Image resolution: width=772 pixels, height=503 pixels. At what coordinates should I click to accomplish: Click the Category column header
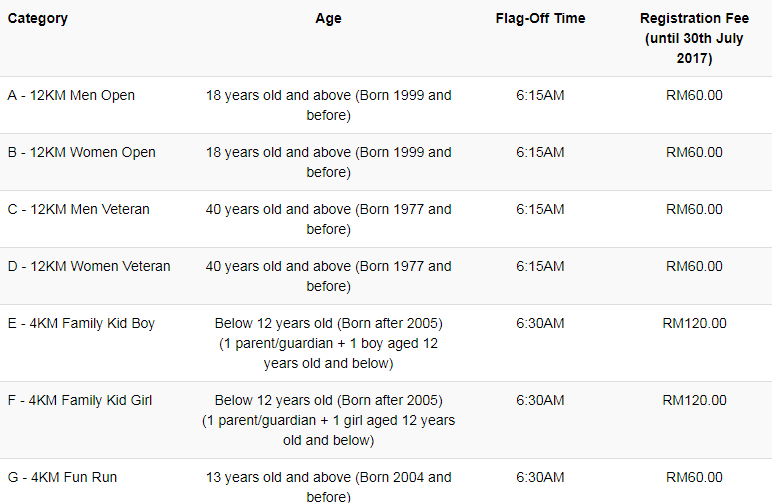38,19
